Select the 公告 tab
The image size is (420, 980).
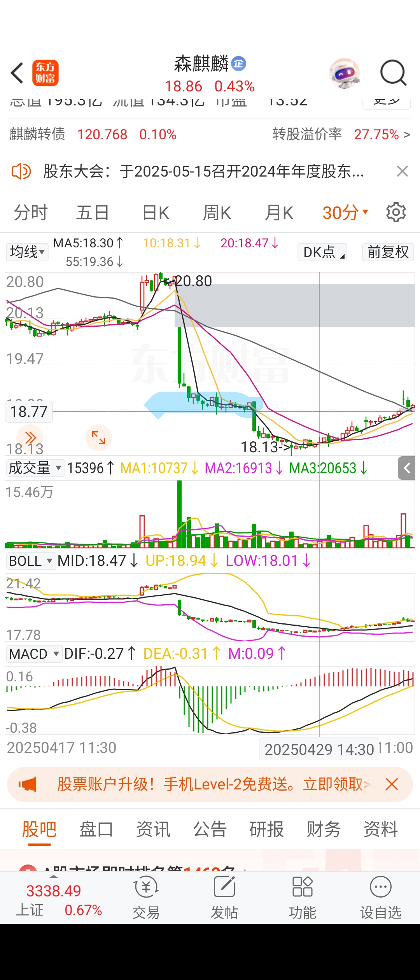point(210,829)
